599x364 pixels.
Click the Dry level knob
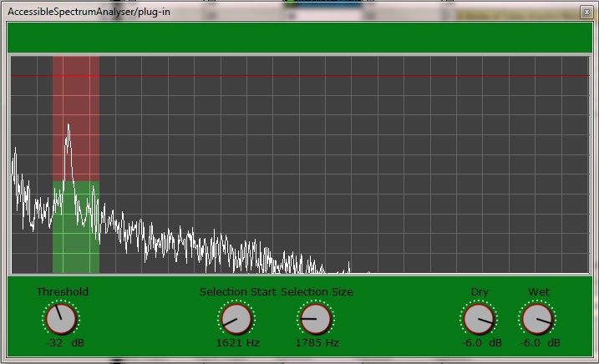[478, 318]
